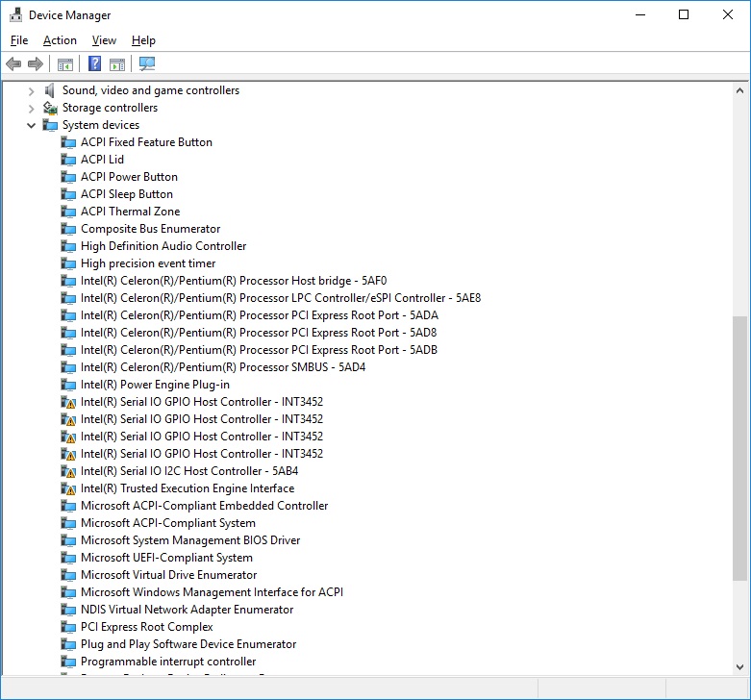Select PCI Express Root Port - 5ADA

click(x=259, y=315)
